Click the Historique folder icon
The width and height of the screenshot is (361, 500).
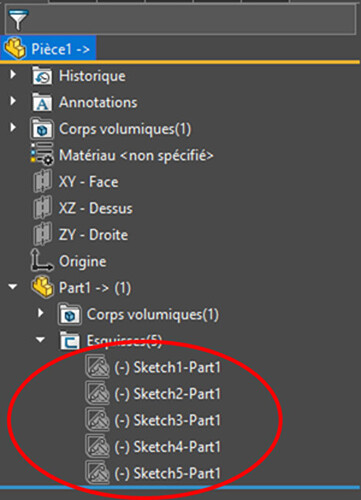point(42,76)
